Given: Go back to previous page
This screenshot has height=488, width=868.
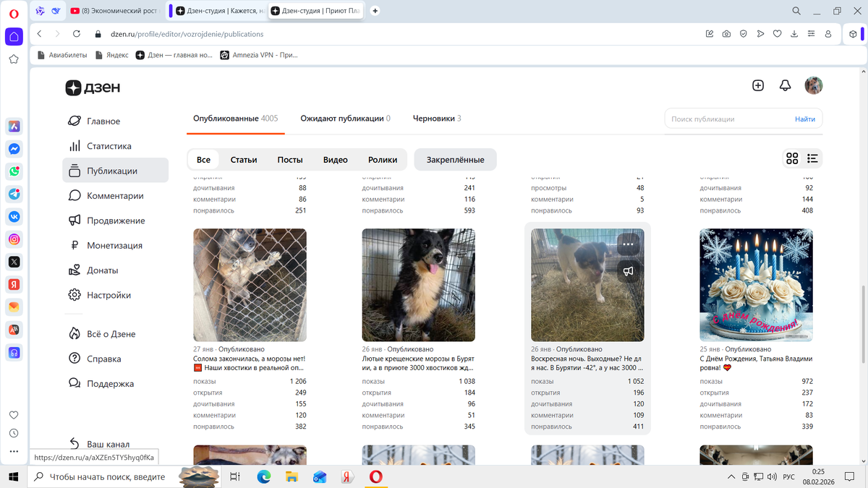Looking at the screenshot, I should pyautogui.click(x=40, y=34).
